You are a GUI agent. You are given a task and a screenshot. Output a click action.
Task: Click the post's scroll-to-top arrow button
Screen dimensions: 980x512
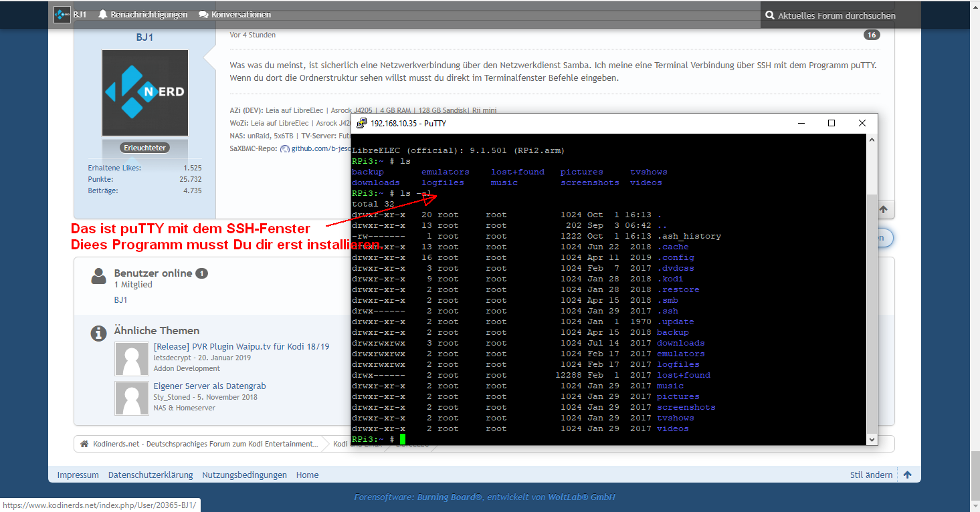point(883,209)
